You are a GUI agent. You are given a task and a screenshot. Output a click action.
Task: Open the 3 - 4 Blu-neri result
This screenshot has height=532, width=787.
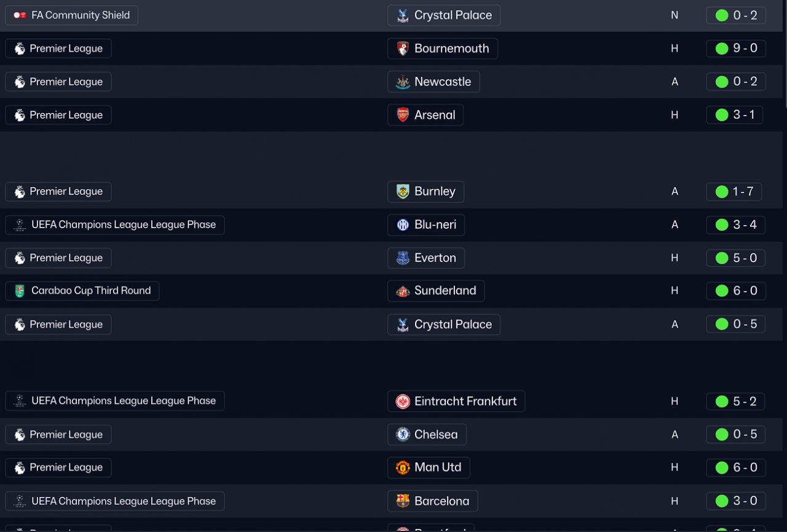click(736, 224)
